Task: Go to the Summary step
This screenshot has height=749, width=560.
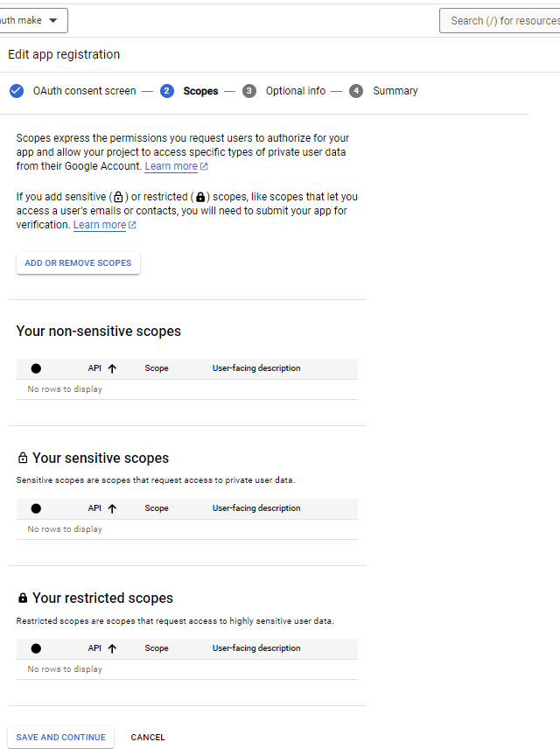Action: 395,91
